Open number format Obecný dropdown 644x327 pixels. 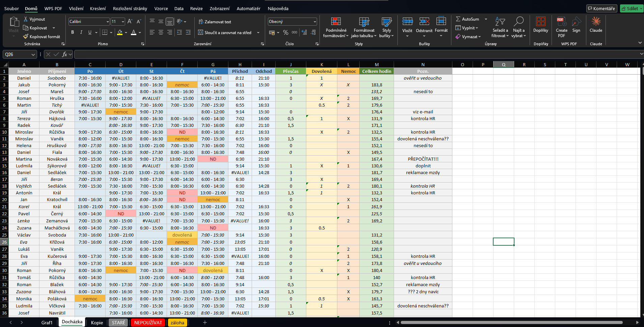(315, 22)
